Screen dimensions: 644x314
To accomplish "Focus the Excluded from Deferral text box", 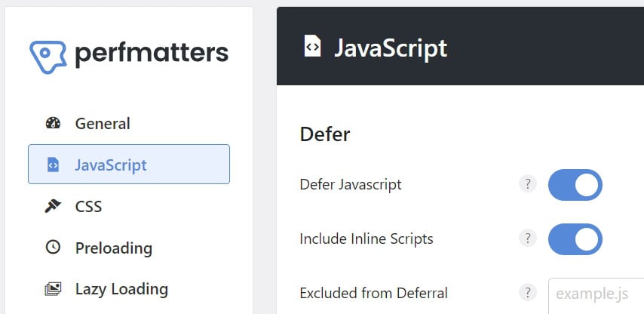I will [x=596, y=294].
